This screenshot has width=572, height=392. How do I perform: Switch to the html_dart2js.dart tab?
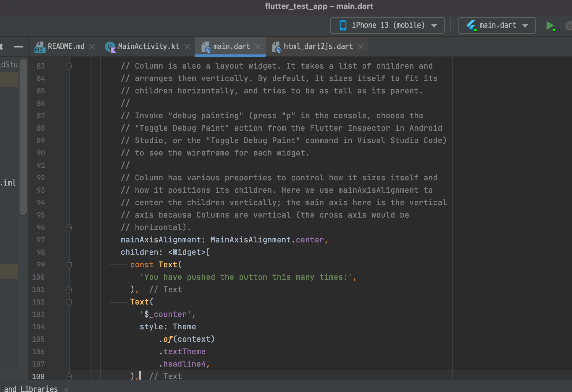pos(318,46)
